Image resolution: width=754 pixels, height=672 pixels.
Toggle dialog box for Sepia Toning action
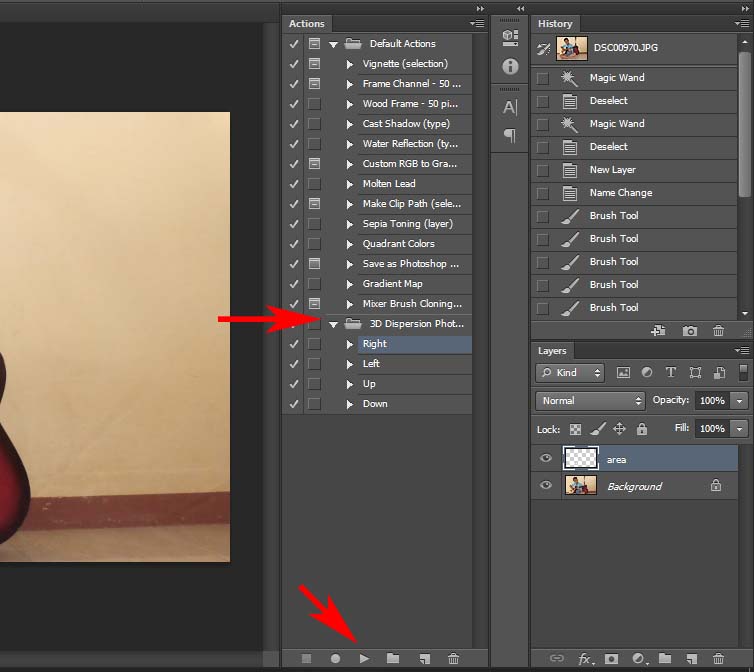[314, 224]
